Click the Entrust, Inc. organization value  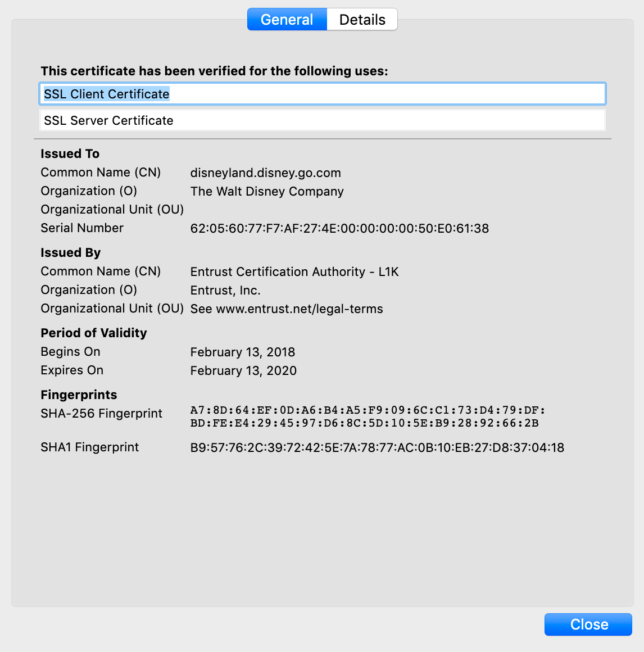tap(225, 290)
